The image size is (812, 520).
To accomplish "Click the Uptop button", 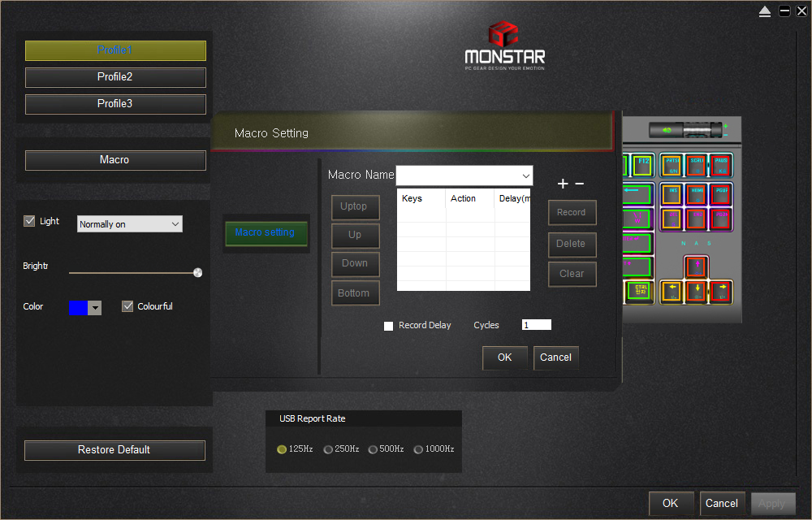I will coord(356,206).
